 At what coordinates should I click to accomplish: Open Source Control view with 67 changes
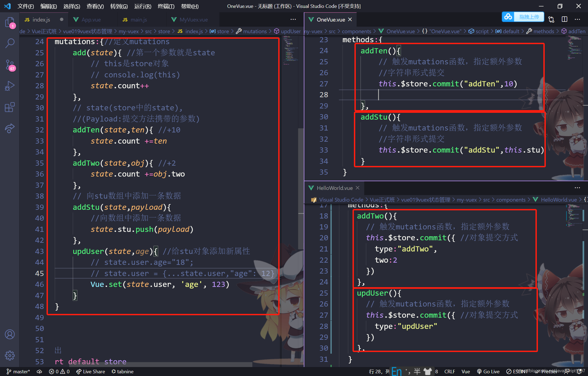tap(10, 65)
